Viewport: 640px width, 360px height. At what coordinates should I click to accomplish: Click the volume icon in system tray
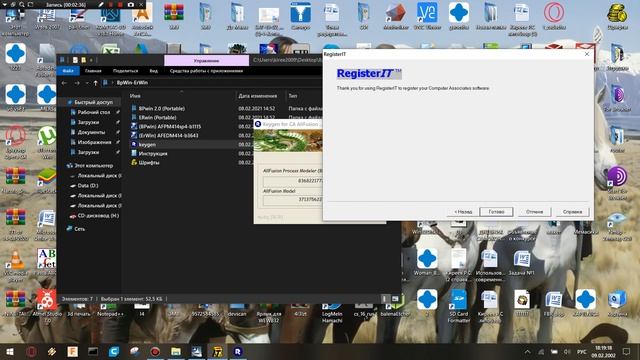pyautogui.click(x=567, y=351)
